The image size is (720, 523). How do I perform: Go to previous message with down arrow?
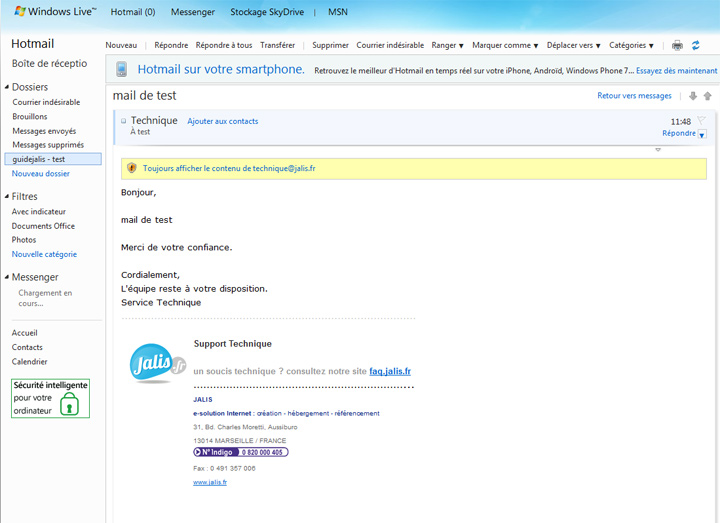693,96
